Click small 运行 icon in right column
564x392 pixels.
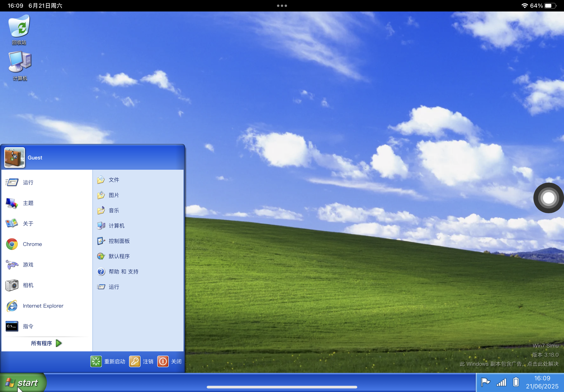click(x=101, y=287)
